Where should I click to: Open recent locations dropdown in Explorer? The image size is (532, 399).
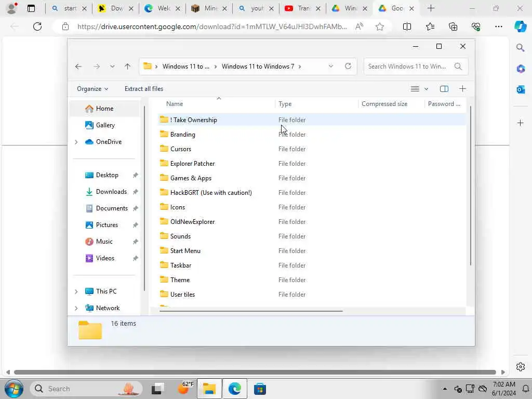112,66
